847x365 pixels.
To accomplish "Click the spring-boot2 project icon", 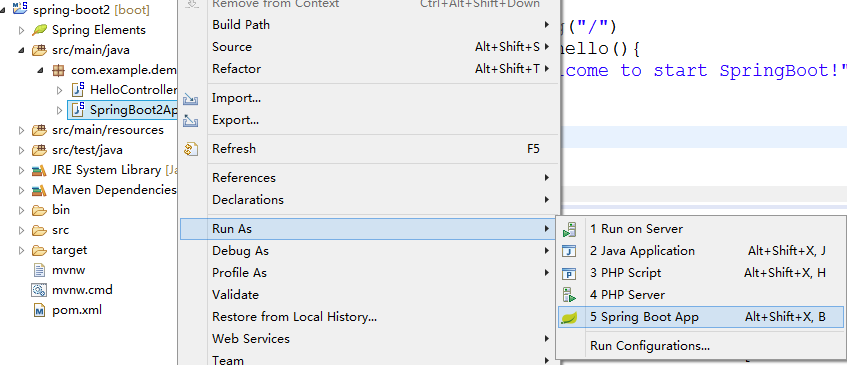I will click(x=20, y=9).
